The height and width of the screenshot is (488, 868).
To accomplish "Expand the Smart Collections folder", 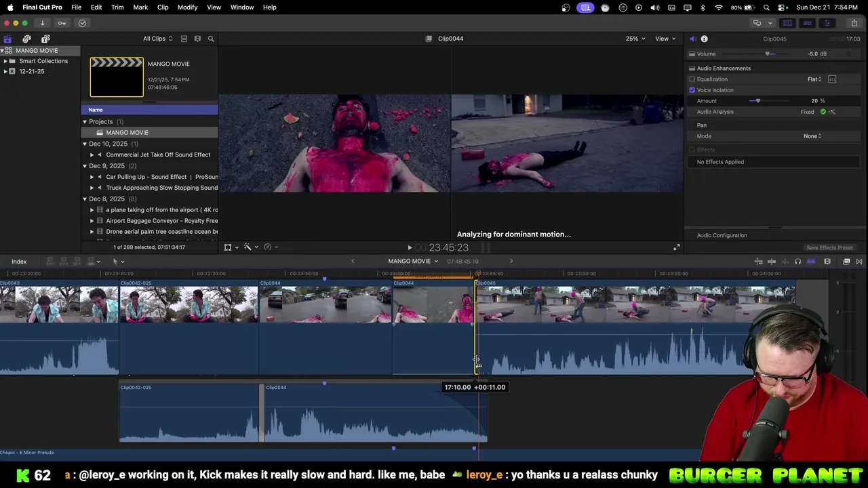I will [x=5, y=61].
